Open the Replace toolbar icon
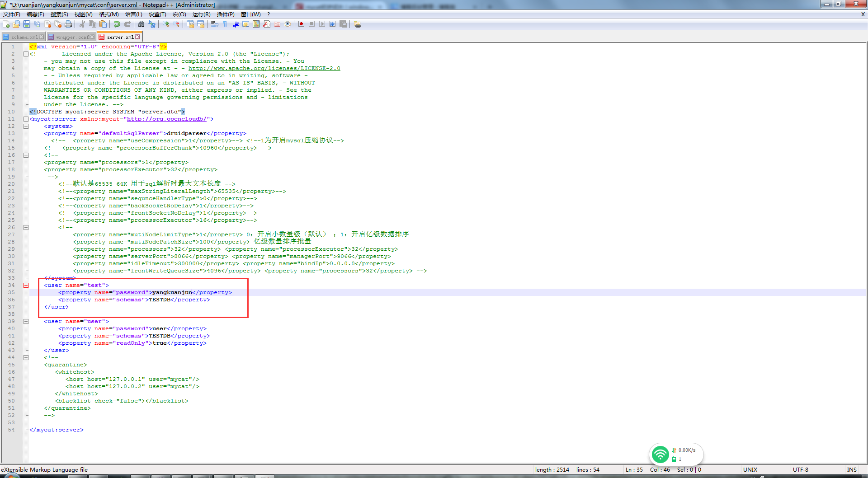868x478 pixels. pos(152,24)
